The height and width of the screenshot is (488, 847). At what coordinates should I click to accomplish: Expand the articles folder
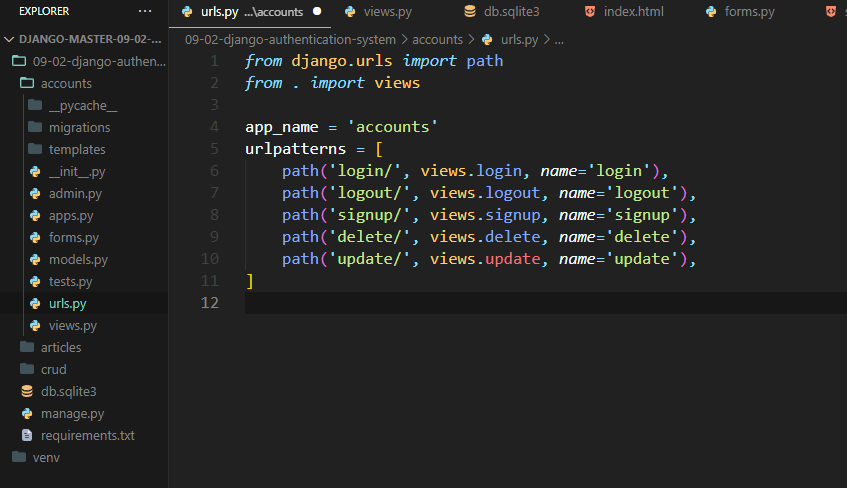point(84,347)
